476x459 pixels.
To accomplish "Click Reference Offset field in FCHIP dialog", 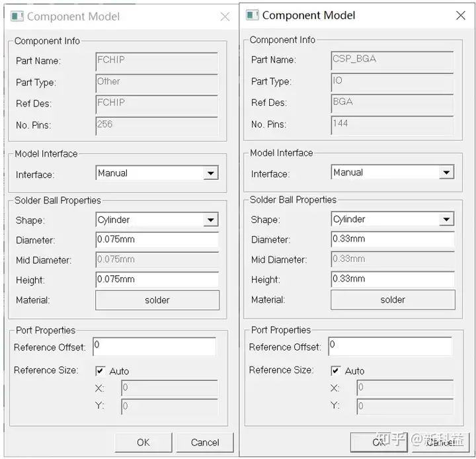I will (x=154, y=346).
